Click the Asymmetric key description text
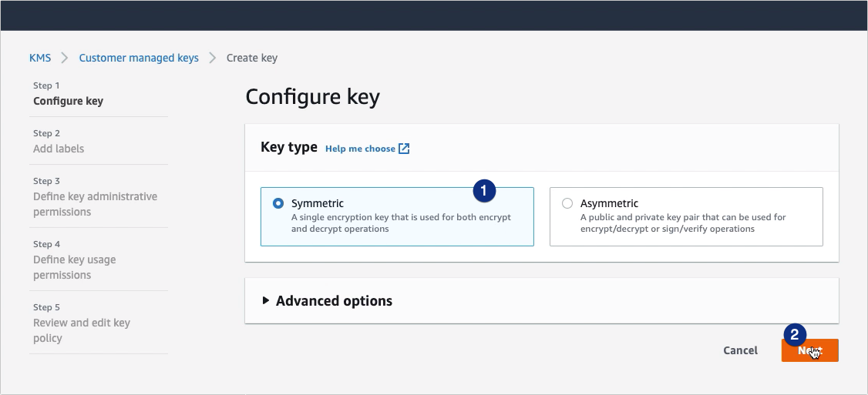The height and width of the screenshot is (395, 868). coord(683,223)
